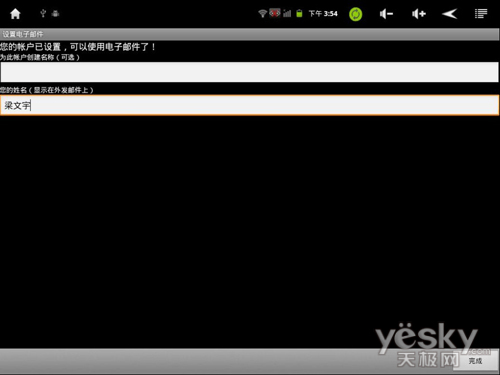This screenshot has width=500, height=375.
Task: Click the name field containing 梁文宇
Action: click(x=250, y=105)
